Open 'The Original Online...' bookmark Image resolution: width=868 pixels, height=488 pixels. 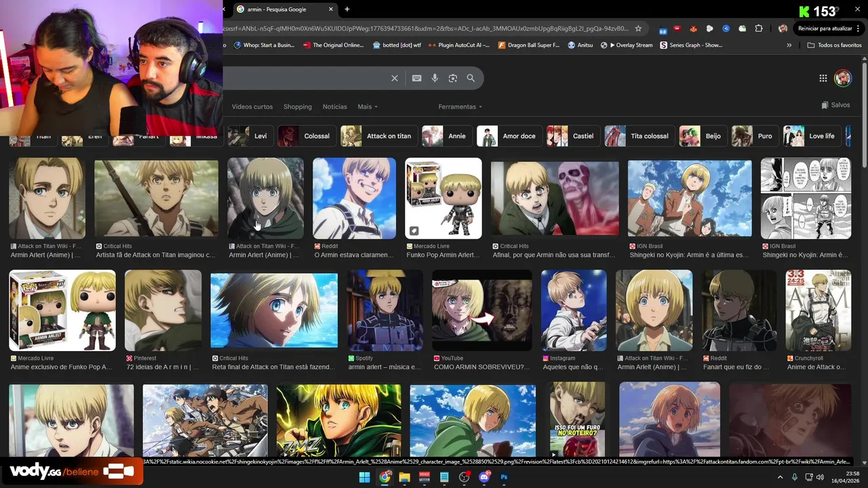coord(334,45)
